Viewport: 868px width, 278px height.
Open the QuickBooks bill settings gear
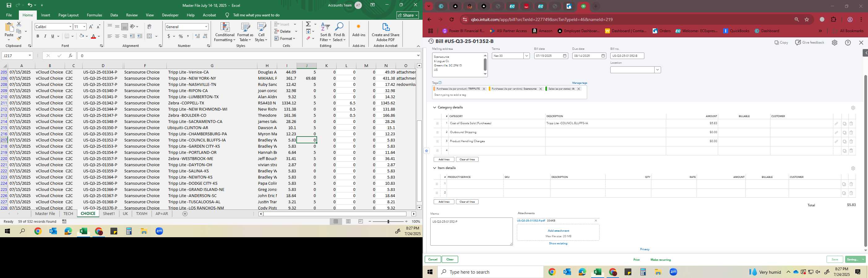pos(834,43)
